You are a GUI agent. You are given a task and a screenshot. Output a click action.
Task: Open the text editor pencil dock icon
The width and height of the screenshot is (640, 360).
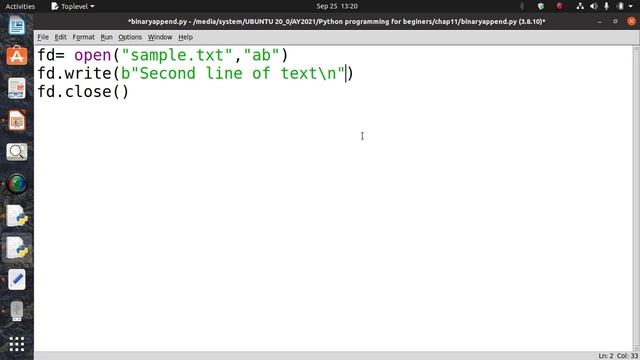tap(17, 280)
